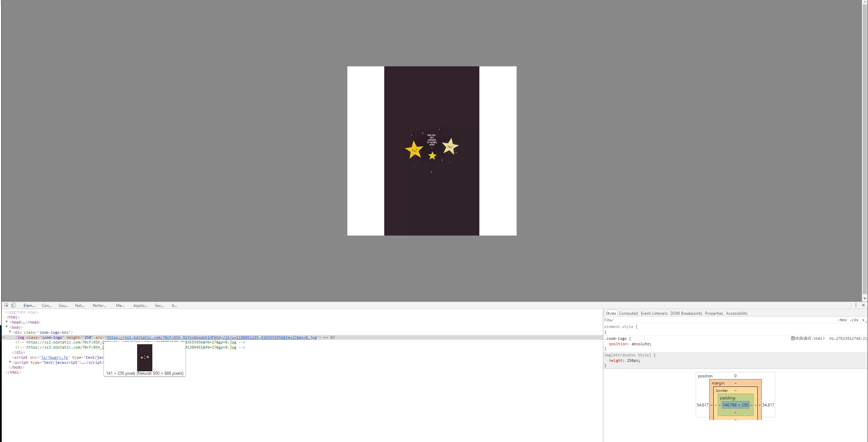Switch to the Sources tab

click(x=63, y=306)
